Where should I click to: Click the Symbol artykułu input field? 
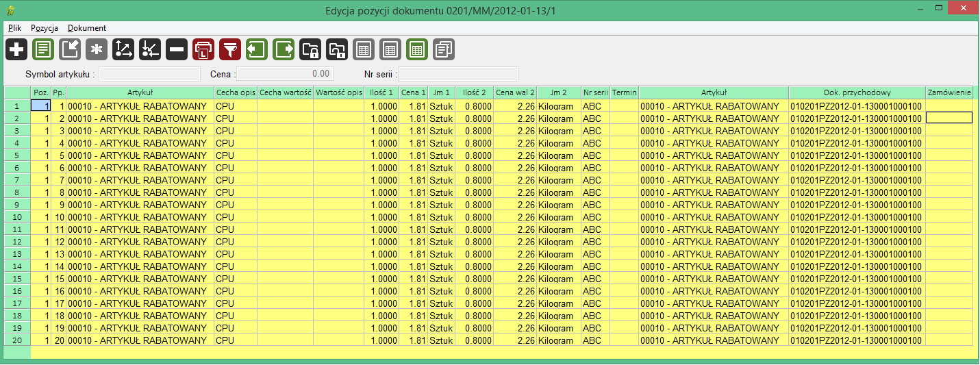(x=150, y=74)
